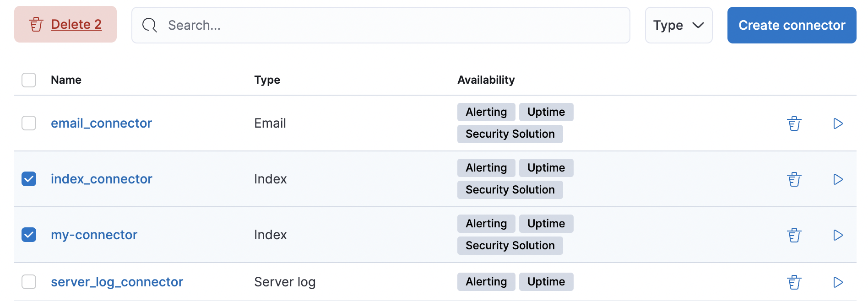Delete server_log_connector via trash icon

pos(794,282)
